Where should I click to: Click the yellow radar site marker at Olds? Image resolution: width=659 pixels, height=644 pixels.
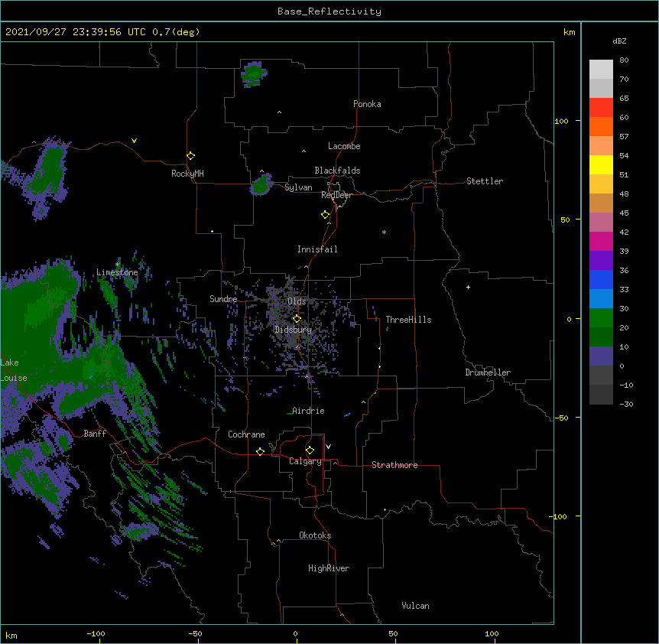click(x=297, y=319)
